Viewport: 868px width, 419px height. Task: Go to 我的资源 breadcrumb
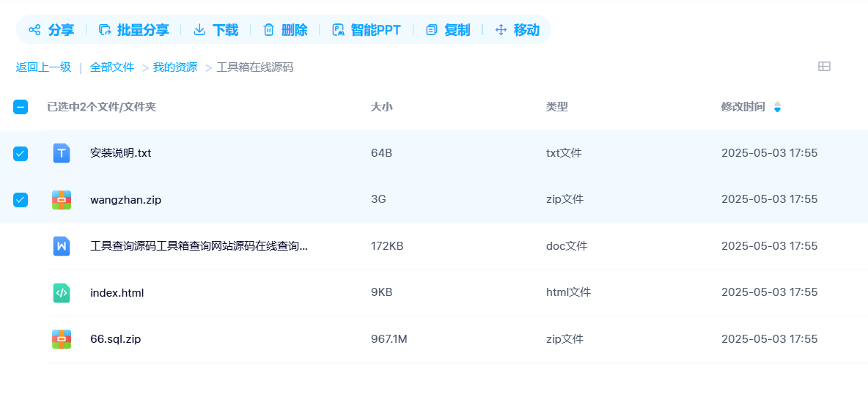[175, 67]
